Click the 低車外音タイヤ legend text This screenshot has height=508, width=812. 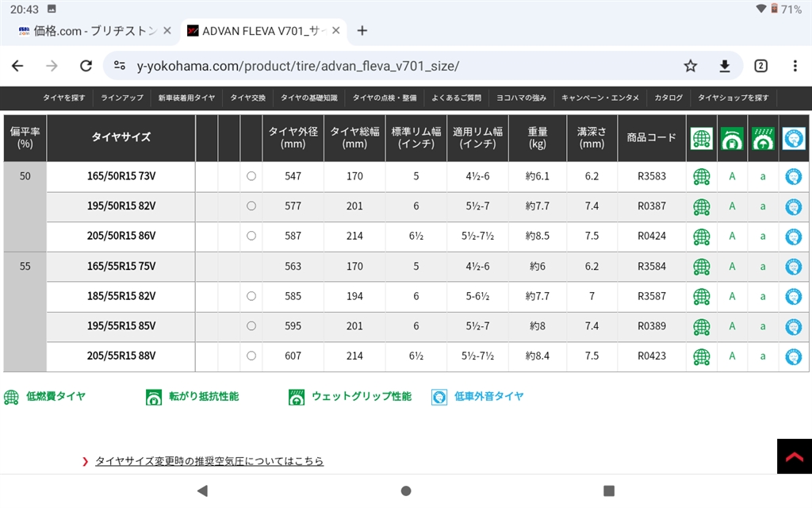488,397
